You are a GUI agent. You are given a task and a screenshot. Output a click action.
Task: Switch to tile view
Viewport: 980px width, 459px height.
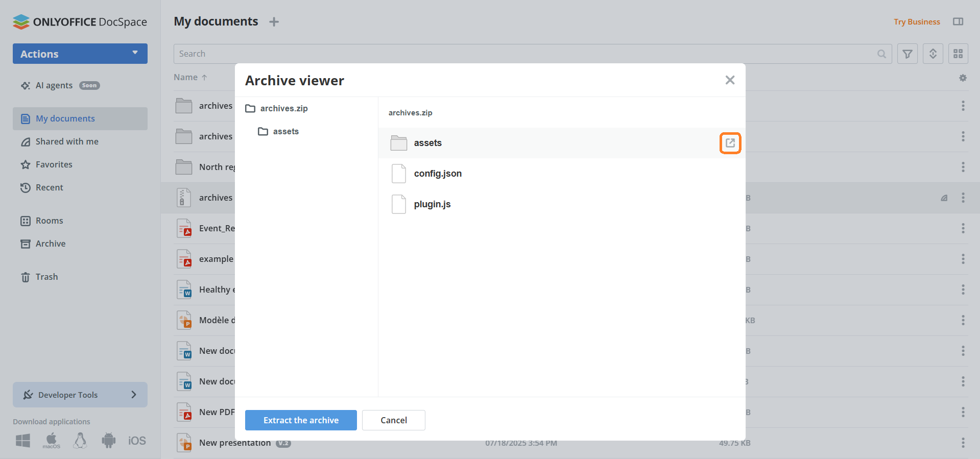point(958,54)
